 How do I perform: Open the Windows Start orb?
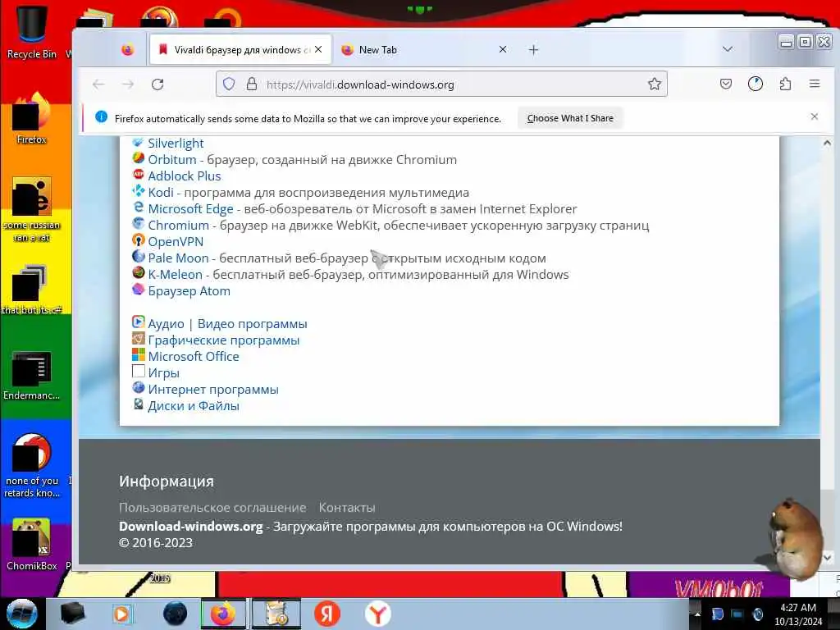pyautogui.click(x=21, y=614)
